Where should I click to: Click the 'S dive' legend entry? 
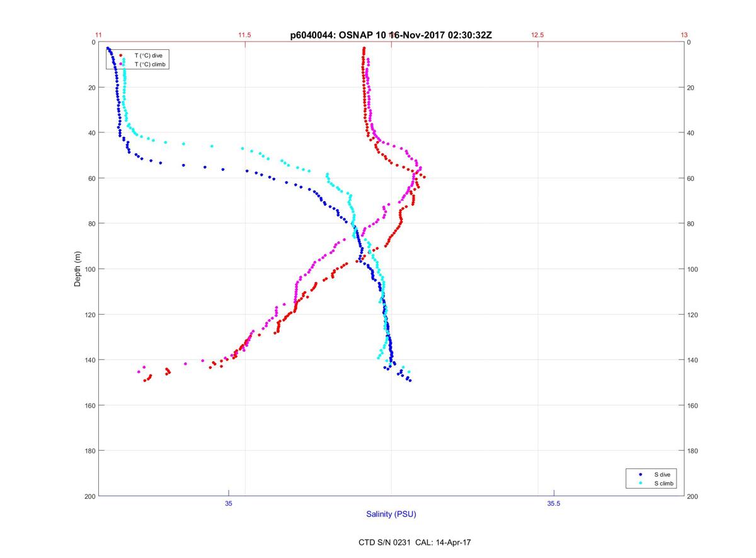pyautogui.click(x=663, y=474)
